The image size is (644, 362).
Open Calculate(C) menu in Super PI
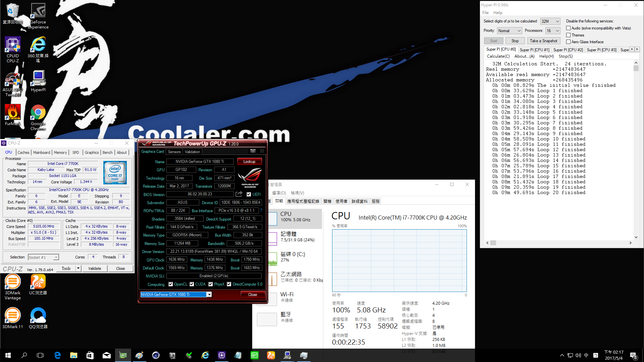[x=498, y=56]
